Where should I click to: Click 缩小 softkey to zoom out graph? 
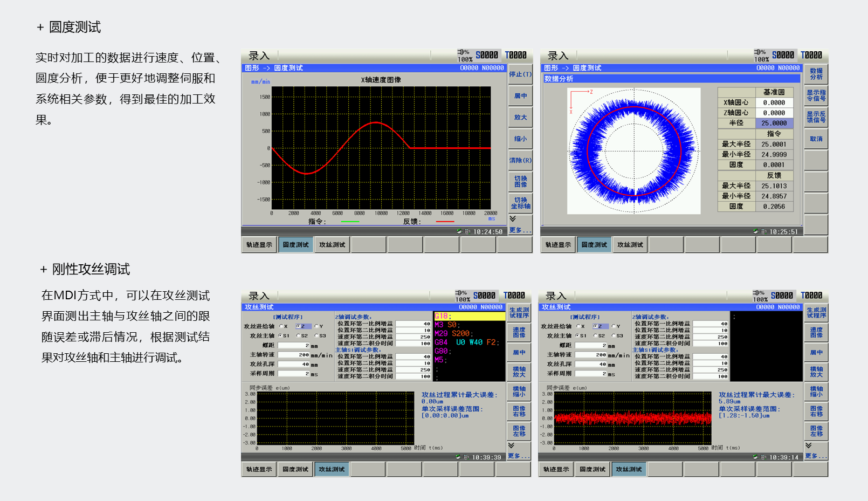520,139
